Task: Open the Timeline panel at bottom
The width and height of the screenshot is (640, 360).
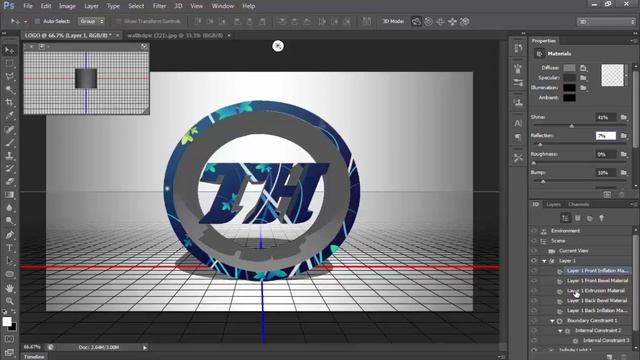Action: pyautogui.click(x=34, y=356)
